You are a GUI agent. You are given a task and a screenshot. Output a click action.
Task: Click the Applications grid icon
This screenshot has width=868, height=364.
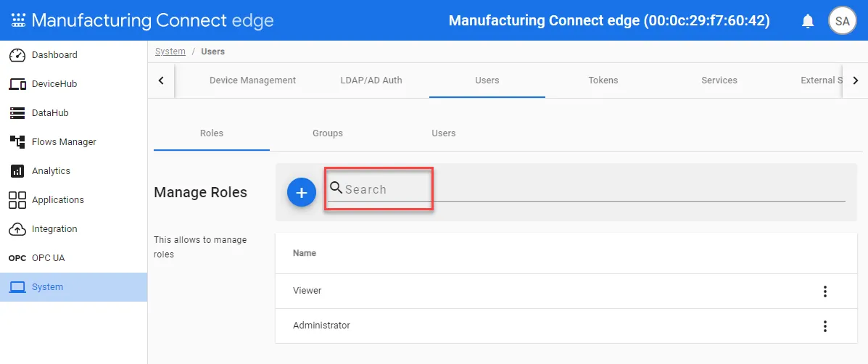(17, 199)
